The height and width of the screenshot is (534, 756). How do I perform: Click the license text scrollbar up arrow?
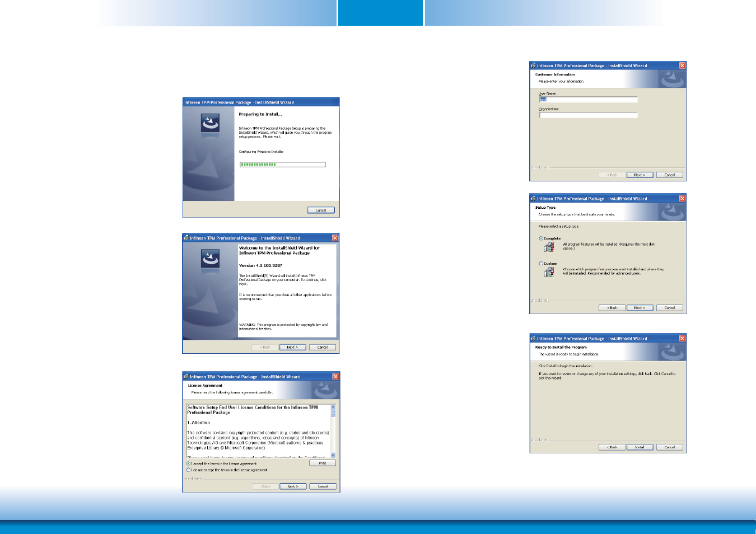tap(333, 407)
